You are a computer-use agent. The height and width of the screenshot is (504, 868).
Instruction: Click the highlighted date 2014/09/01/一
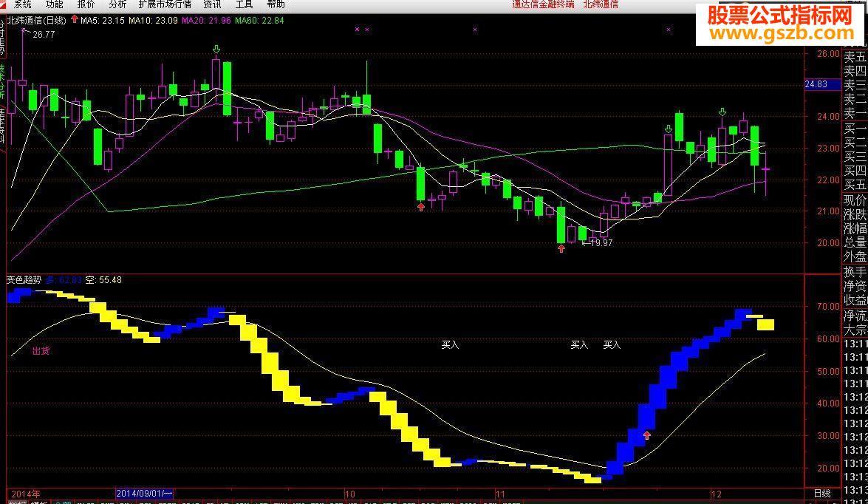(145, 494)
